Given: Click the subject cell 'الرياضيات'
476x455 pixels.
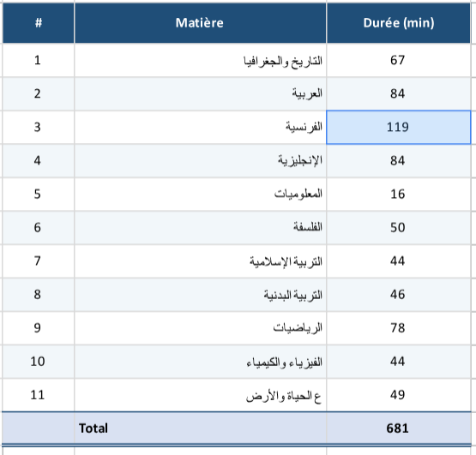Looking at the screenshot, I should point(201,328).
